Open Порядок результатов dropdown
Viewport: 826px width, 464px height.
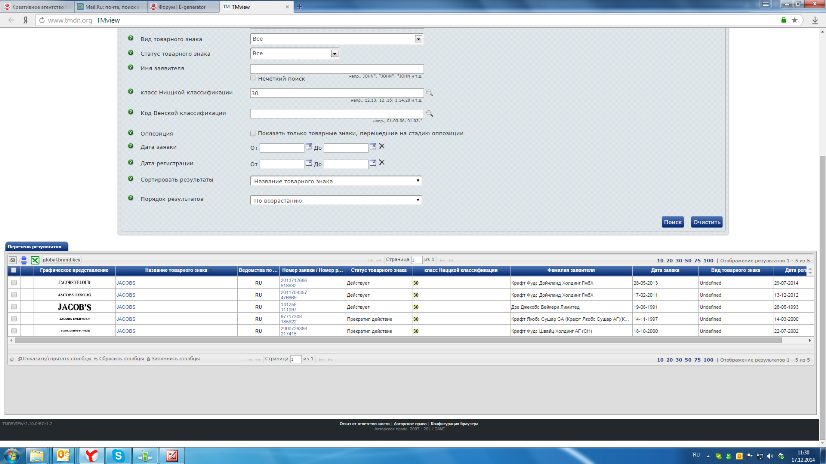coord(336,200)
